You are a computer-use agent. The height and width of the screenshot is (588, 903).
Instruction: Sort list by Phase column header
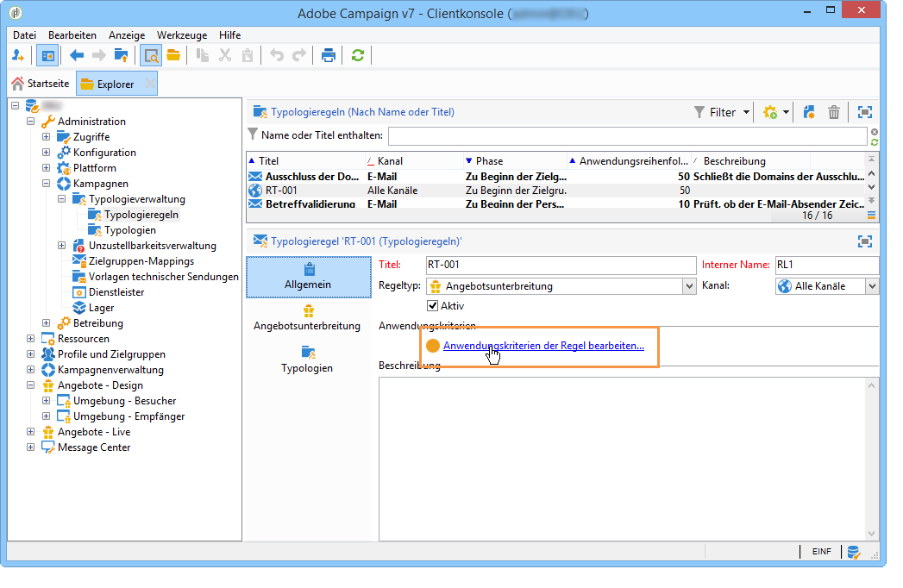click(x=516, y=161)
